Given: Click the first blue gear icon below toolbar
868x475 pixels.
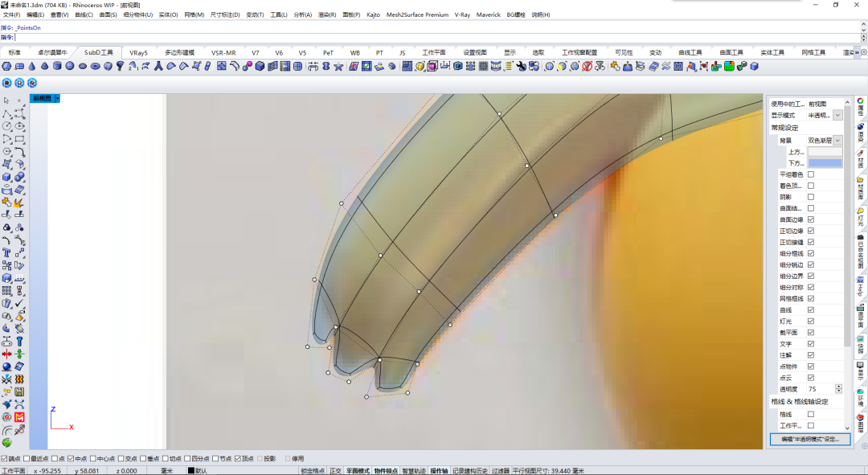Looking at the screenshot, I should coord(6,83).
